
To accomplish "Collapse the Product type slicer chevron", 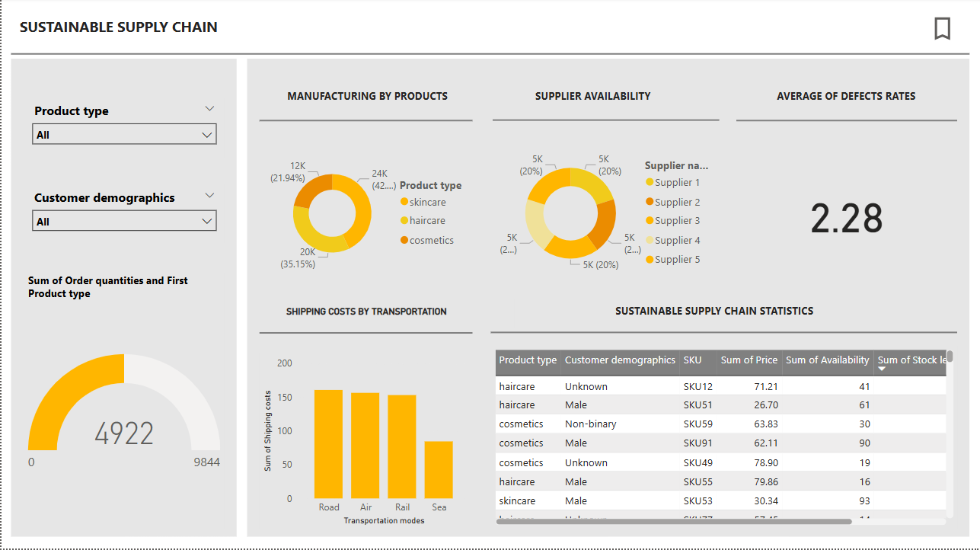I will tap(209, 108).
